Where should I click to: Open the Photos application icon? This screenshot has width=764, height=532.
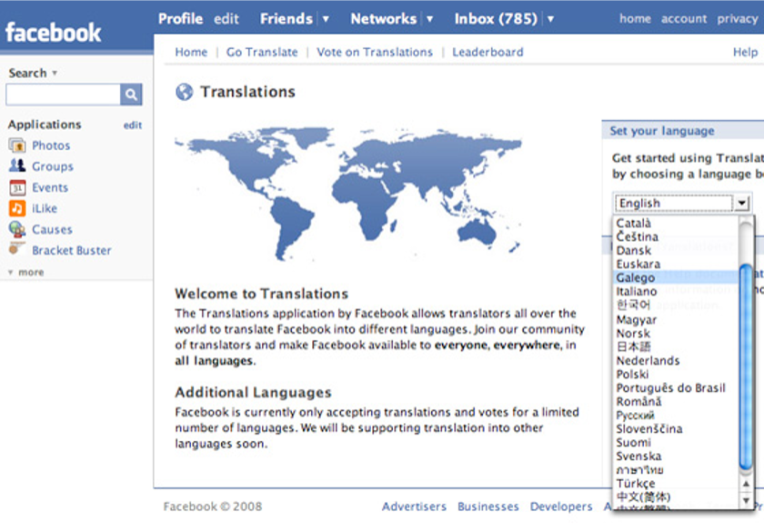tap(17, 146)
